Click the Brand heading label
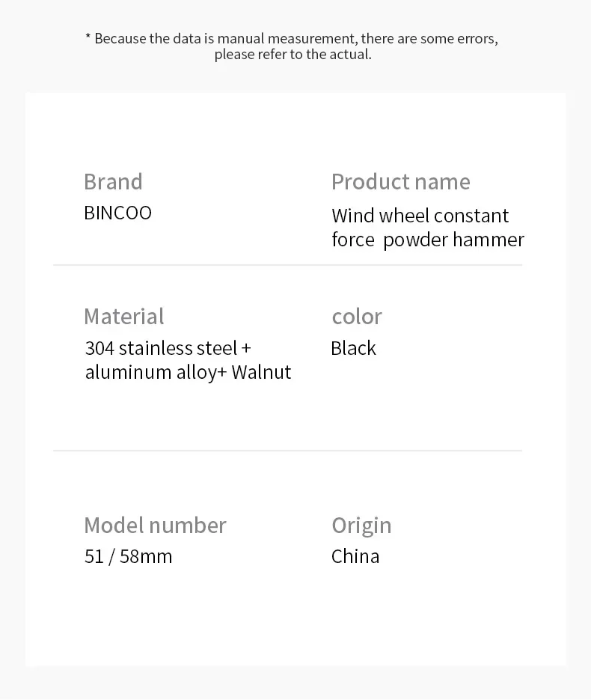 (113, 182)
